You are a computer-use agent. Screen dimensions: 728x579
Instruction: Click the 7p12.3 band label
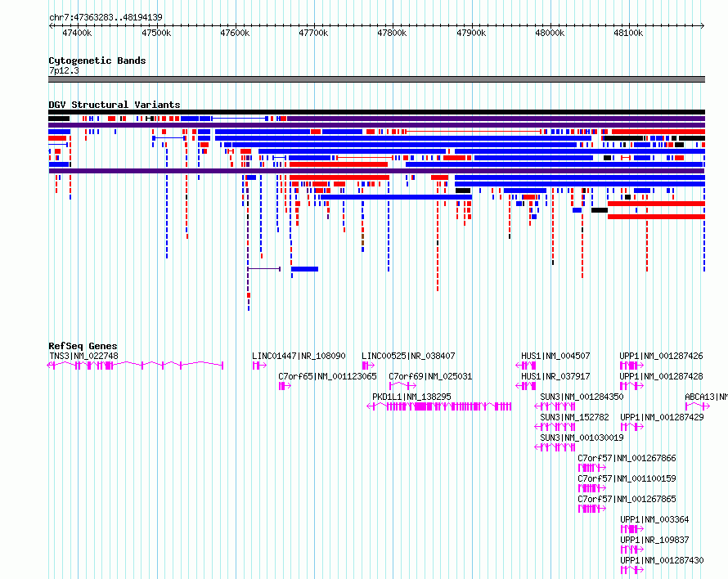tap(64, 70)
